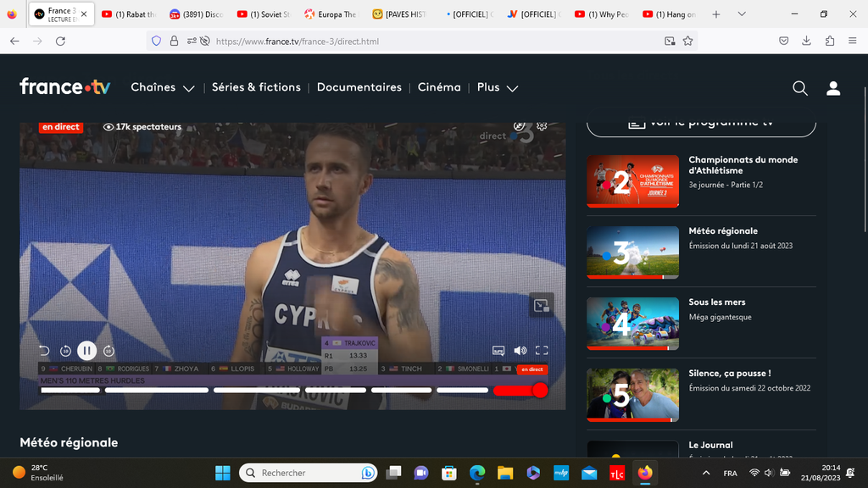Select France 3 Météo régionale thumbnail
Image resolution: width=868 pixels, height=488 pixels.
[x=632, y=252]
